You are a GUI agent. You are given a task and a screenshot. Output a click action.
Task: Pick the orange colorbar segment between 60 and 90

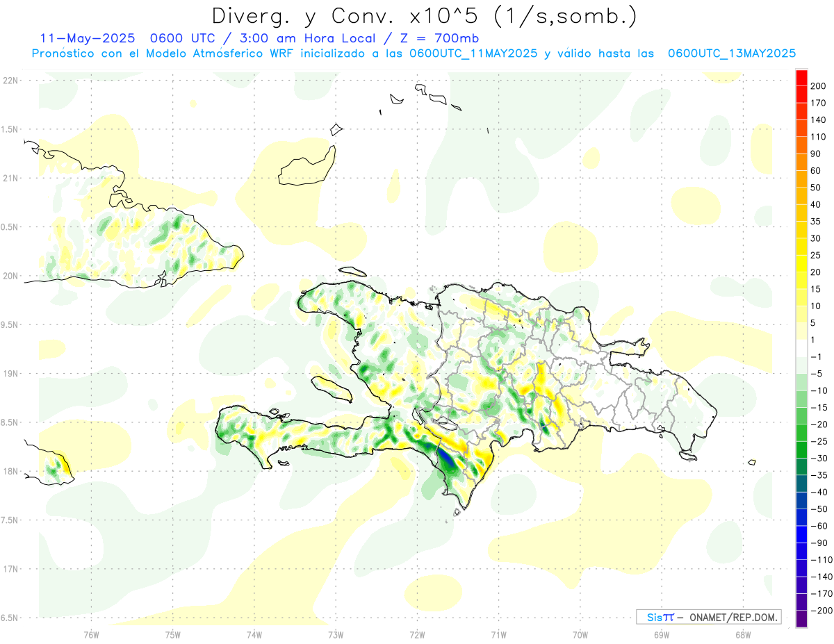tap(801, 163)
